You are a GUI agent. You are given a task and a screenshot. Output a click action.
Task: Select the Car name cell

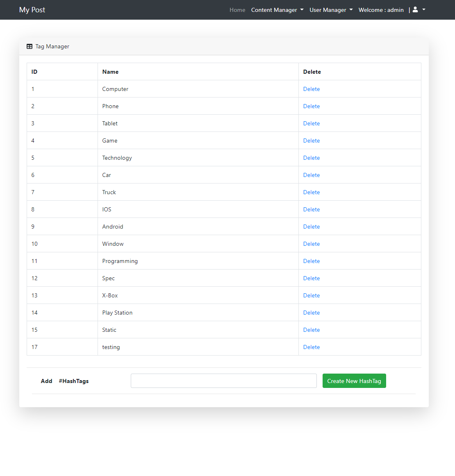[198, 175]
